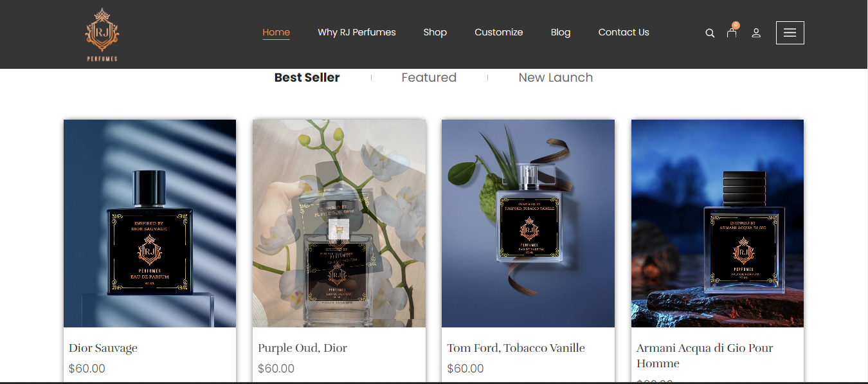Go to the Home menu item
This screenshot has height=384, width=868.
point(276,32)
